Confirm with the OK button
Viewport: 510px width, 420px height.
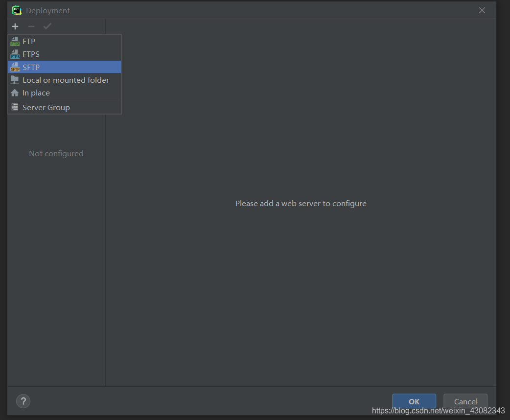pyautogui.click(x=414, y=401)
